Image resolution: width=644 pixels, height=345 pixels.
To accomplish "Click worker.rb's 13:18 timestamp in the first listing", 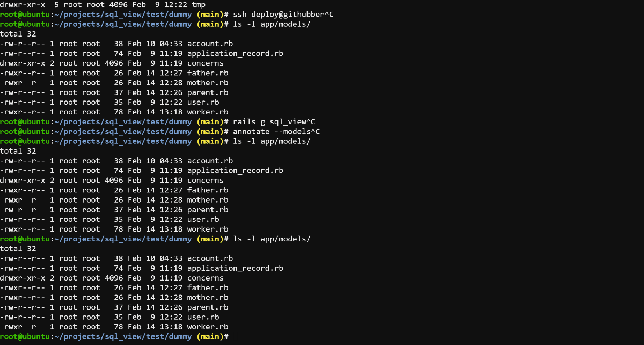I will (x=172, y=112).
